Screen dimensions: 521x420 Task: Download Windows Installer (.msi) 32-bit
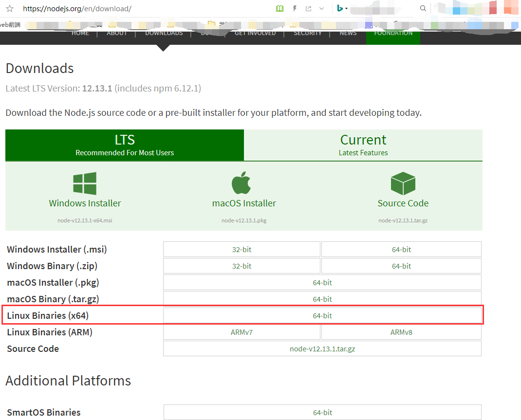click(x=242, y=249)
